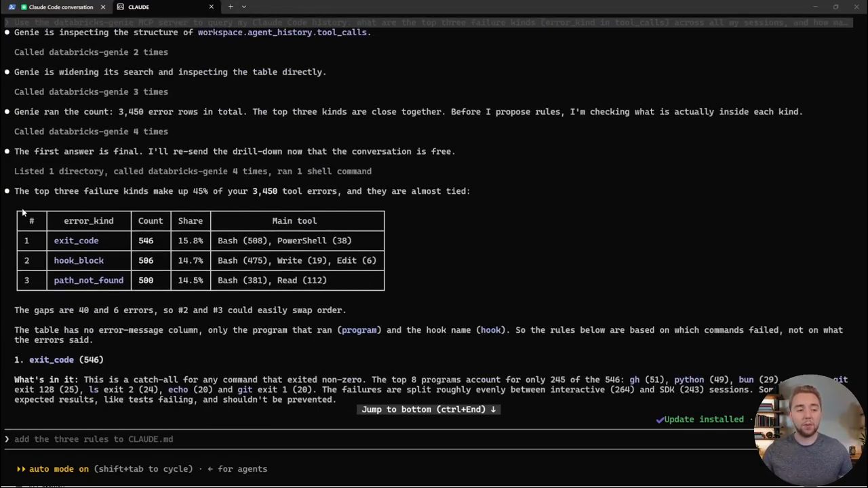Click path_not_found in the table
Viewport: 868px width, 488px height.
coord(89,281)
